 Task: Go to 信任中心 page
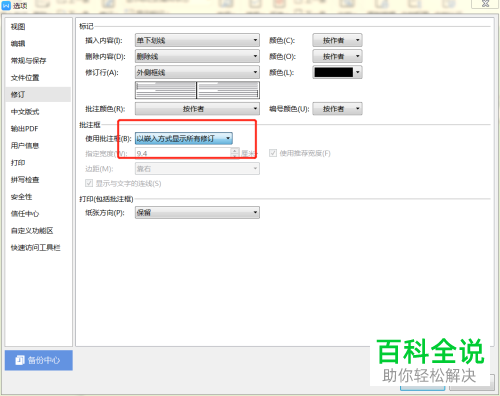pos(25,214)
